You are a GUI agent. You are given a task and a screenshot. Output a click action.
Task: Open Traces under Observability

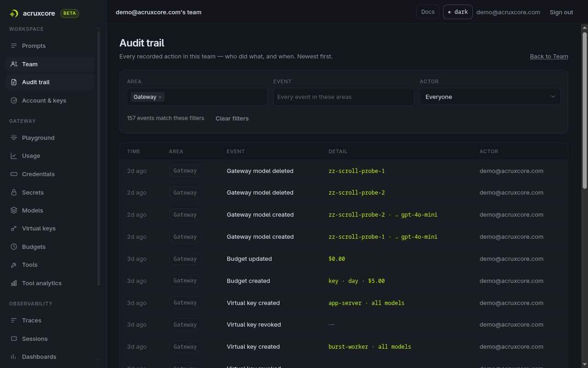tap(50, 321)
